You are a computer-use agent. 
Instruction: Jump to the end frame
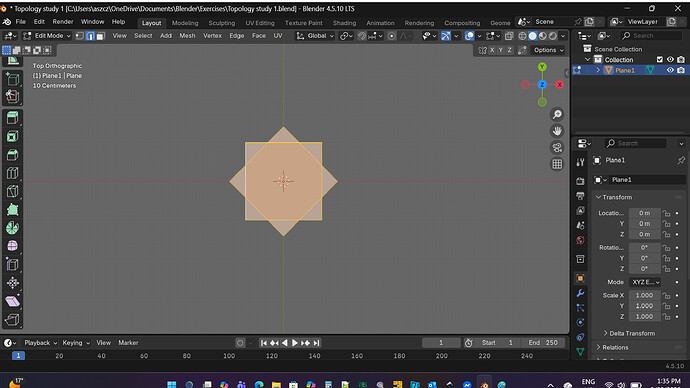click(x=316, y=343)
